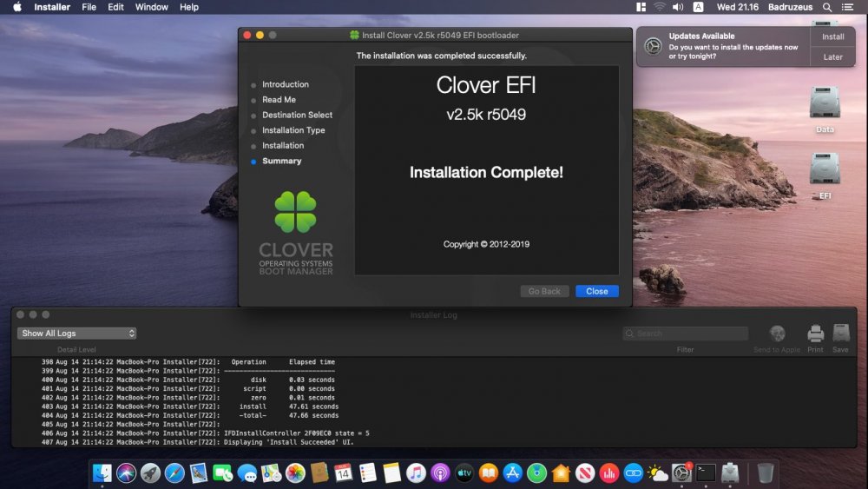Open Finder from the Dock
The image size is (868, 489).
(102, 473)
